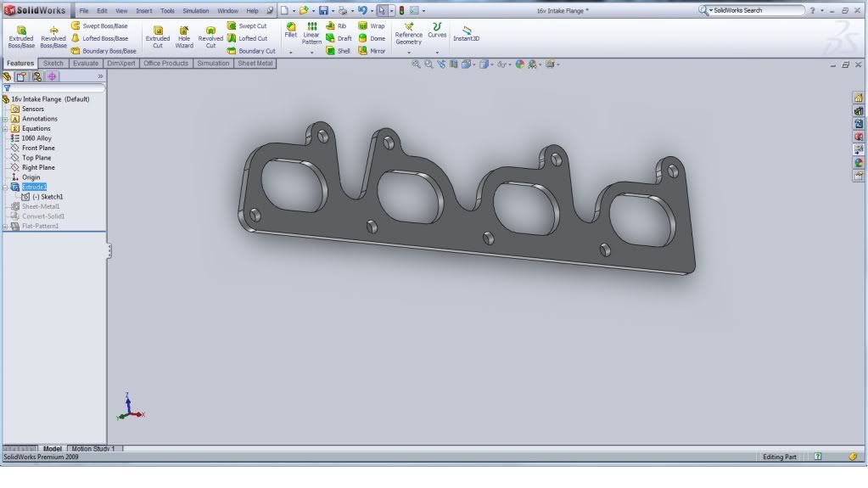Open the PropertyManager panel tab
Viewport: 868px width, 488px height.
(x=21, y=76)
